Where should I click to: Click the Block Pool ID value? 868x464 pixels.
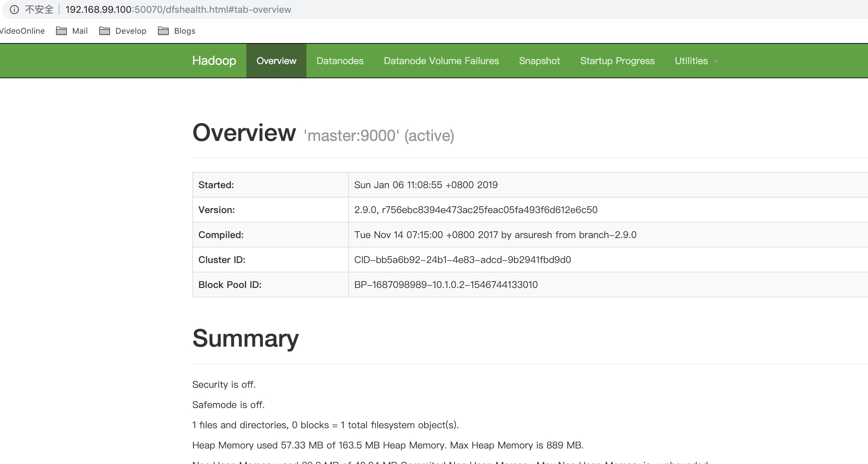[445, 285]
